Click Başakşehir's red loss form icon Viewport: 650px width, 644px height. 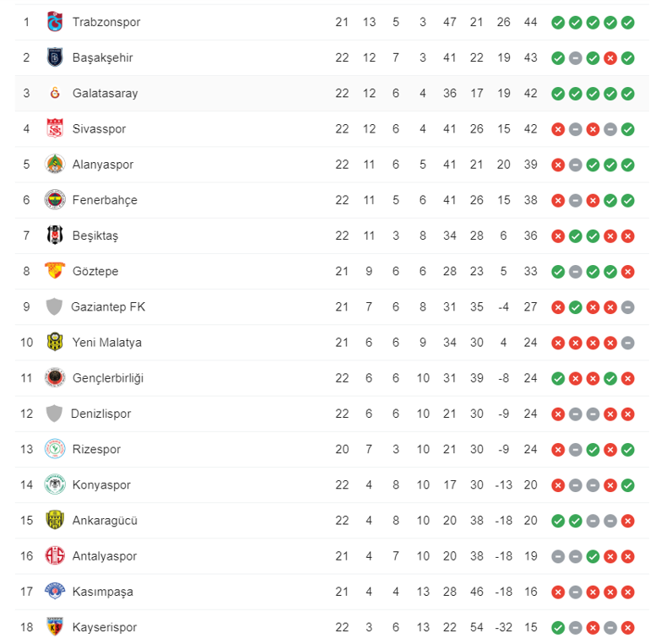(x=610, y=58)
